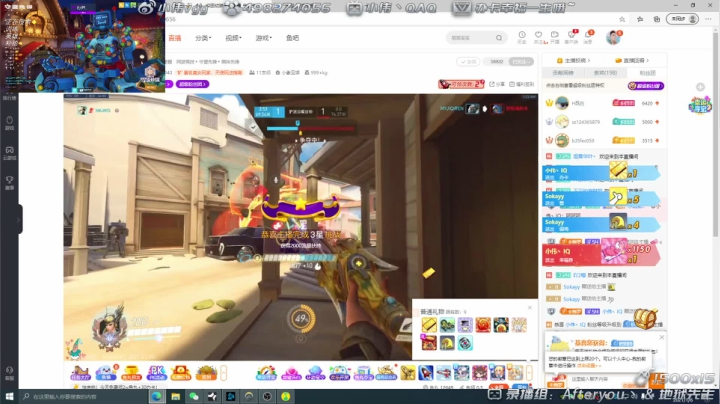720x404 pixels.
Task: Close the 普通礼物 gift popup
Action: (x=529, y=308)
